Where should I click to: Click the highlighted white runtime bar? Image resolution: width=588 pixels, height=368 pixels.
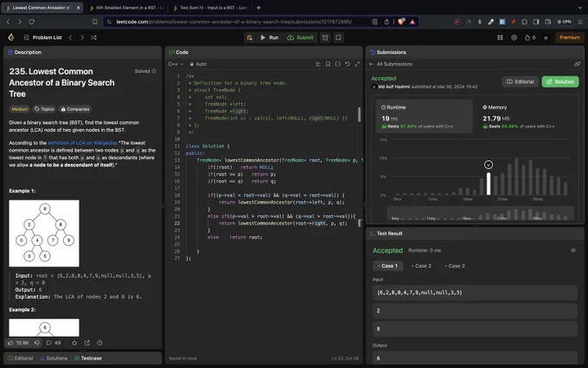(489, 184)
